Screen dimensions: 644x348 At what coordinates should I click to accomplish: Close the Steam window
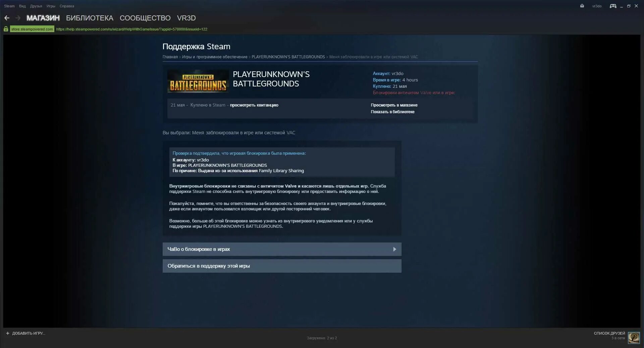click(x=636, y=6)
